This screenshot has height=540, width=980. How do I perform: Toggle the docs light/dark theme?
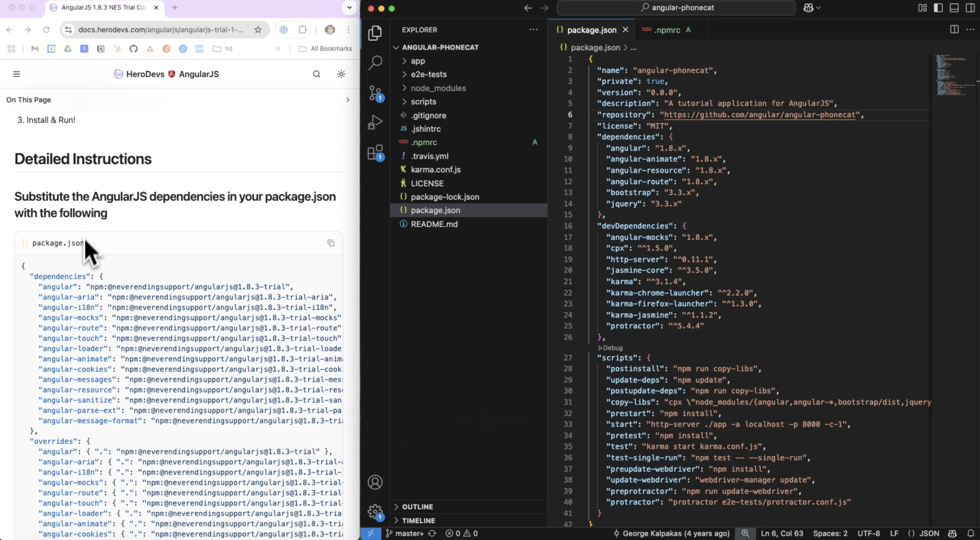pyautogui.click(x=341, y=74)
